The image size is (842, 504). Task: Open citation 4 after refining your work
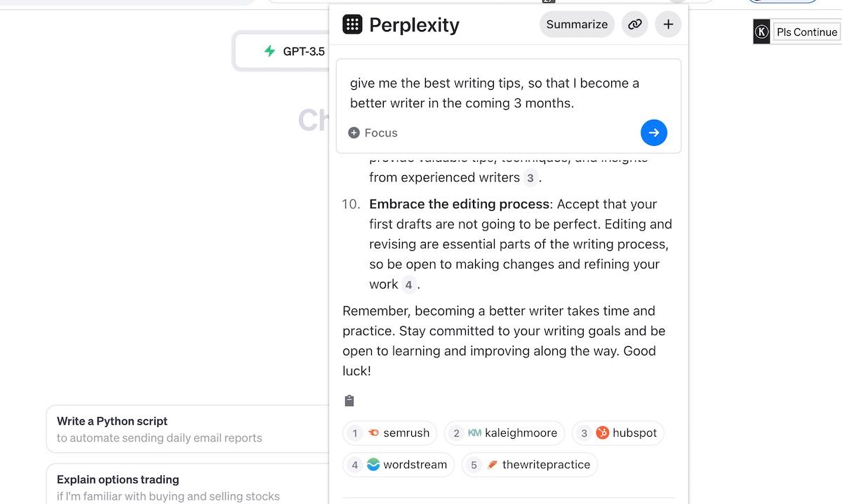(x=408, y=285)
